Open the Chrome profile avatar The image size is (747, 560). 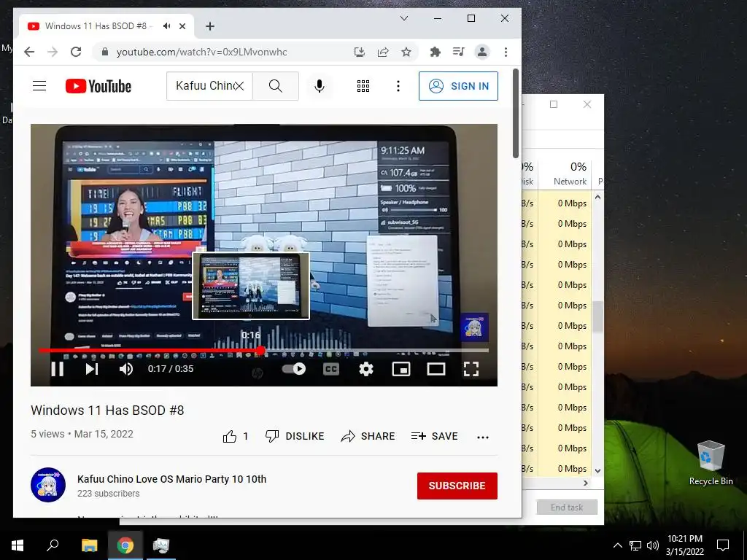[482, 52]
